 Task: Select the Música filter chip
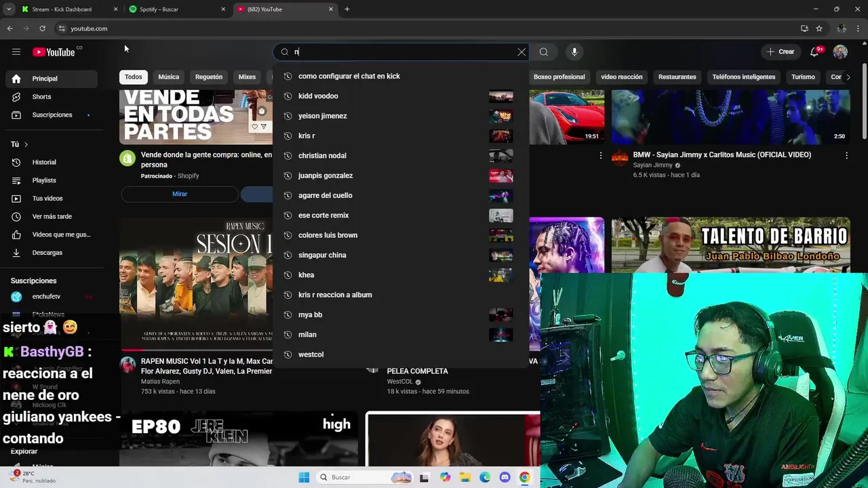pyautogui.click(x=169, y=77)
